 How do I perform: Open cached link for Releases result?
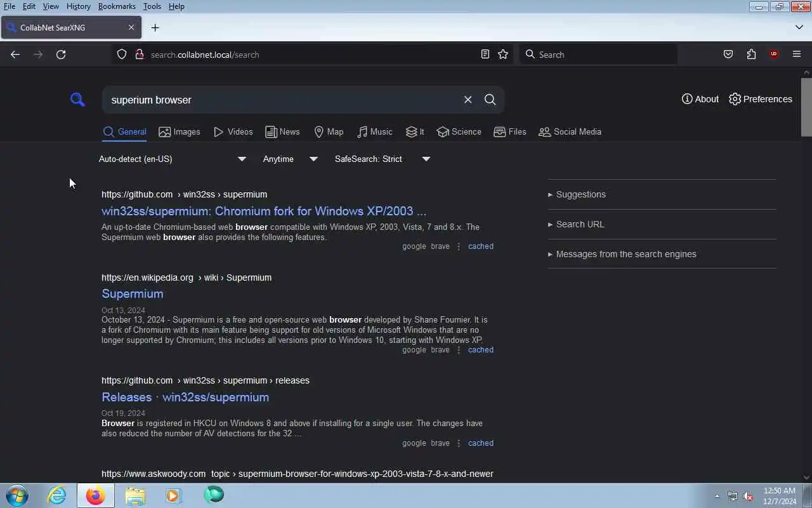(x=481, y=443)
